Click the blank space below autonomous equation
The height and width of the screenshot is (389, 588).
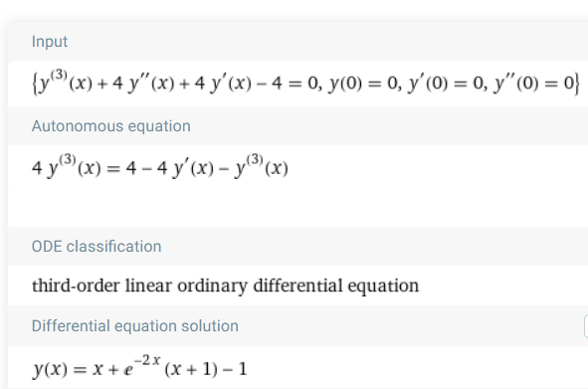tap(297, 206)
